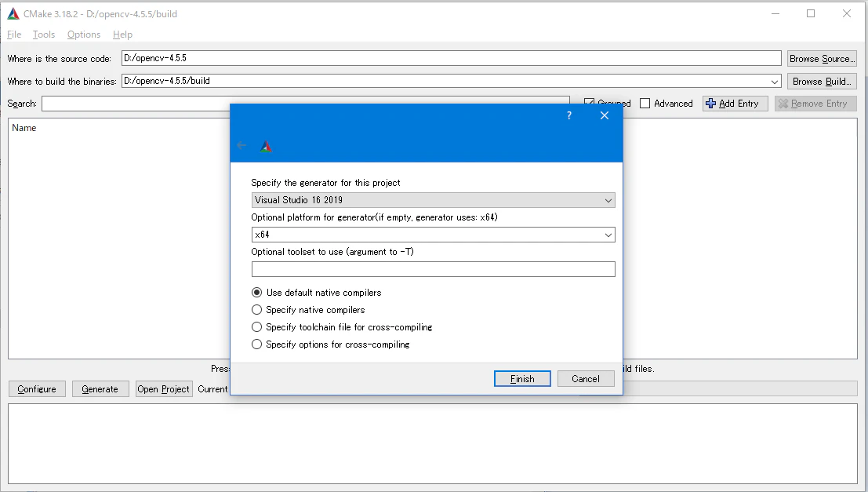Click the CMake logo in the dialog header

[x=267, y=146]
